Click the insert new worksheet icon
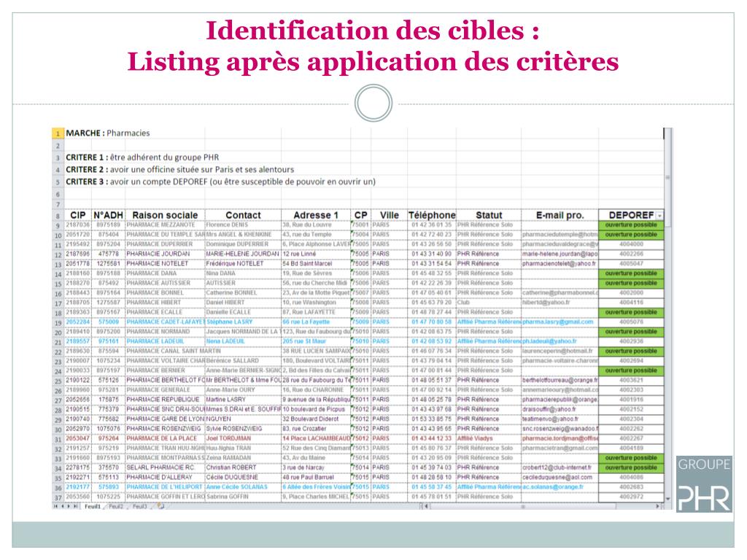 [x=161, y=507]
